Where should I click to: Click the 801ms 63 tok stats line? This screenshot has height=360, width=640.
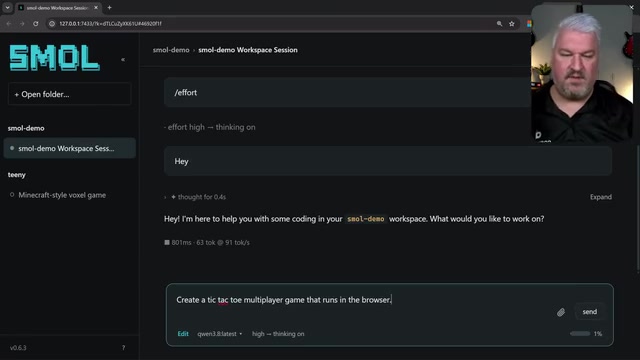(x=207, y=242)
